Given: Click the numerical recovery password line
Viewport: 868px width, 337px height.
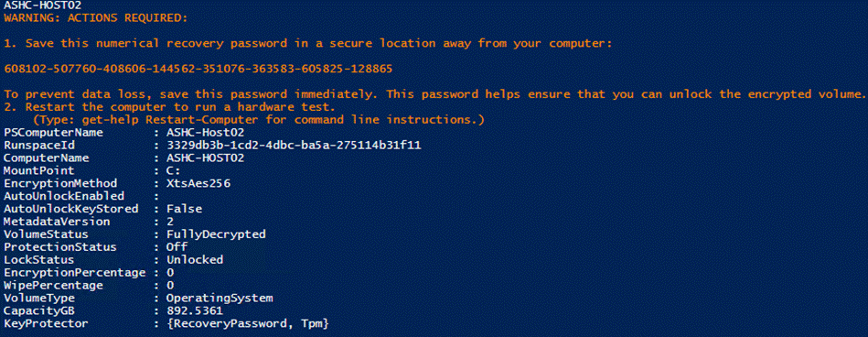Looking at the screenshot, I should (x=198, y=69).
